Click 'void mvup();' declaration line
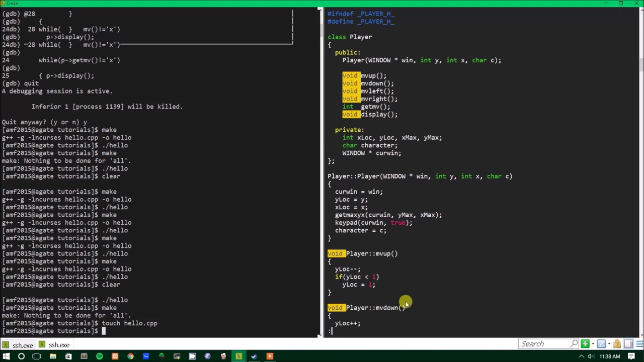This screenshot has height=362, width=644. click(364, 76)
